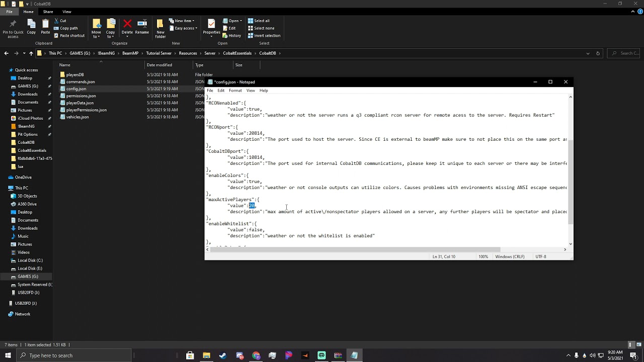Select permissions.json file

coord(81,96)
